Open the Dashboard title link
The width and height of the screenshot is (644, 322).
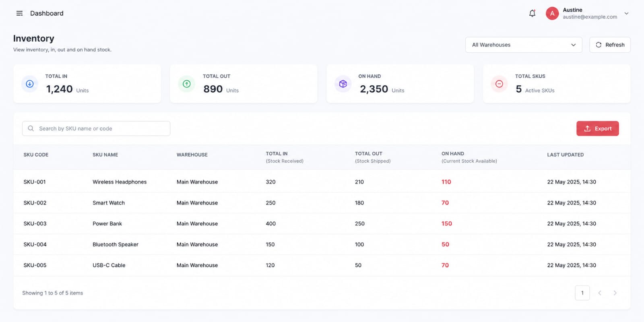pyautogui.click(x=47, y=13)
